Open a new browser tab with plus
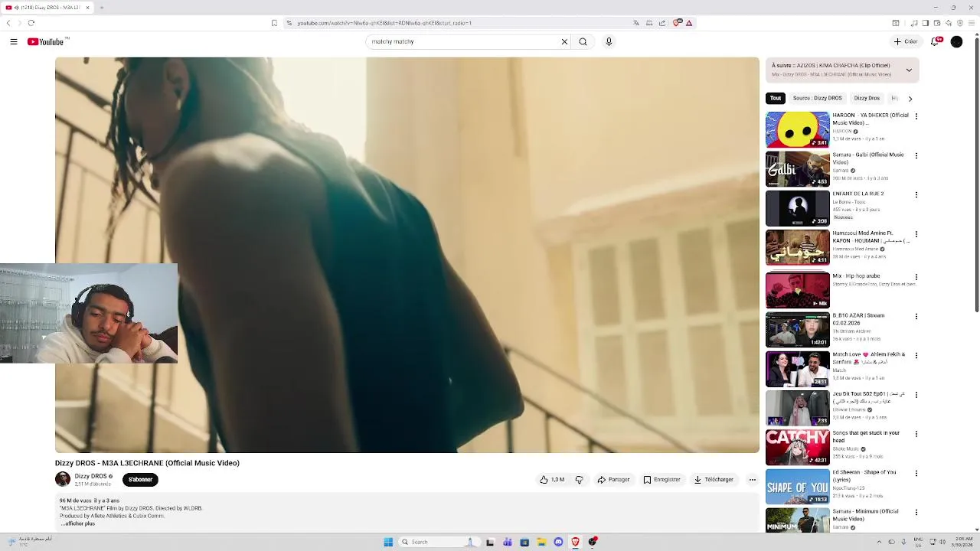 101,8
